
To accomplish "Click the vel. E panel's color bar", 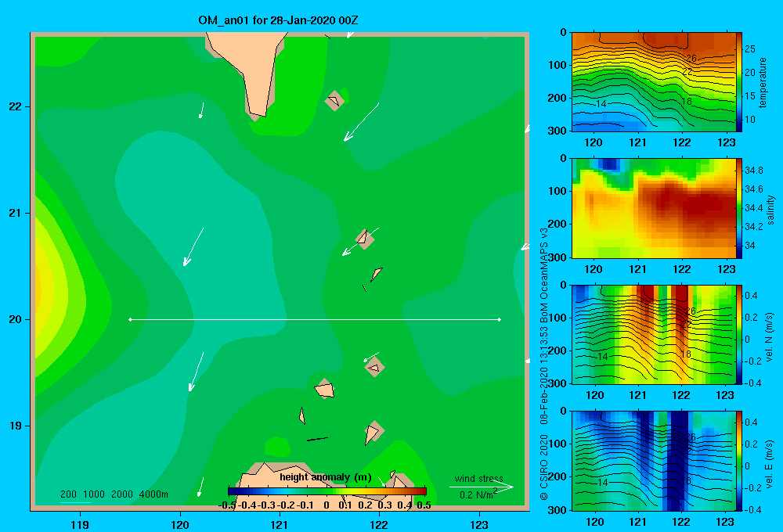I will (739, 461).
